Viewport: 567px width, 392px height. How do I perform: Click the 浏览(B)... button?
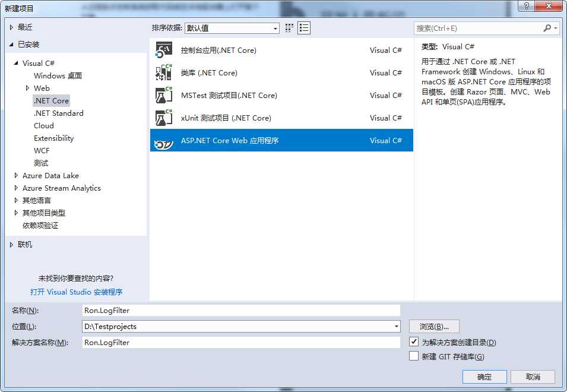point(434,326)
